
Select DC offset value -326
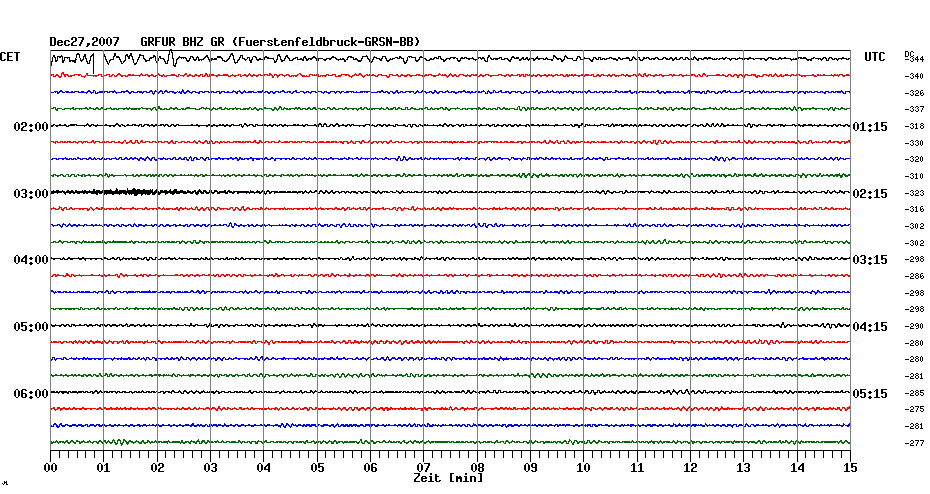[915, 93]
